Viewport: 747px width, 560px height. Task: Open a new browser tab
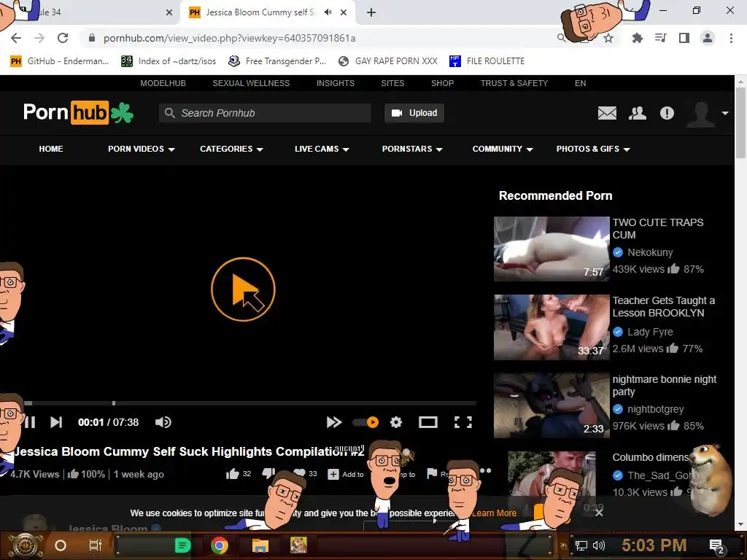coord(371,12)
